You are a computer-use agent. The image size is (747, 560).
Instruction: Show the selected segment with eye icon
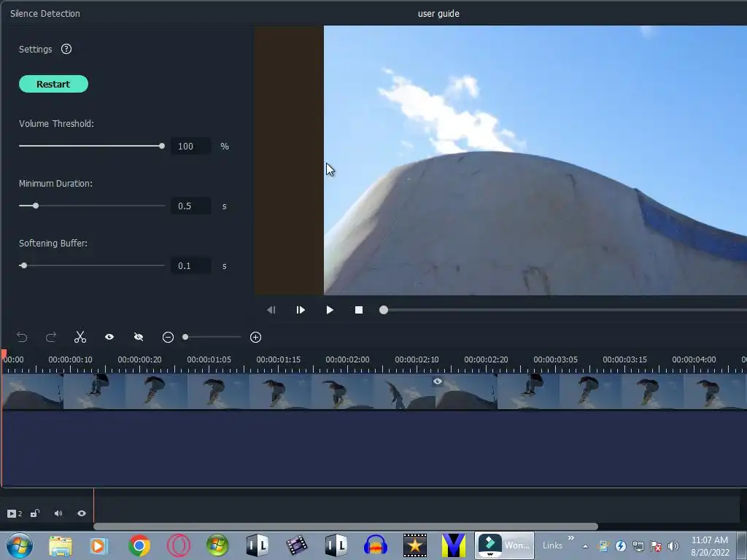109,337
